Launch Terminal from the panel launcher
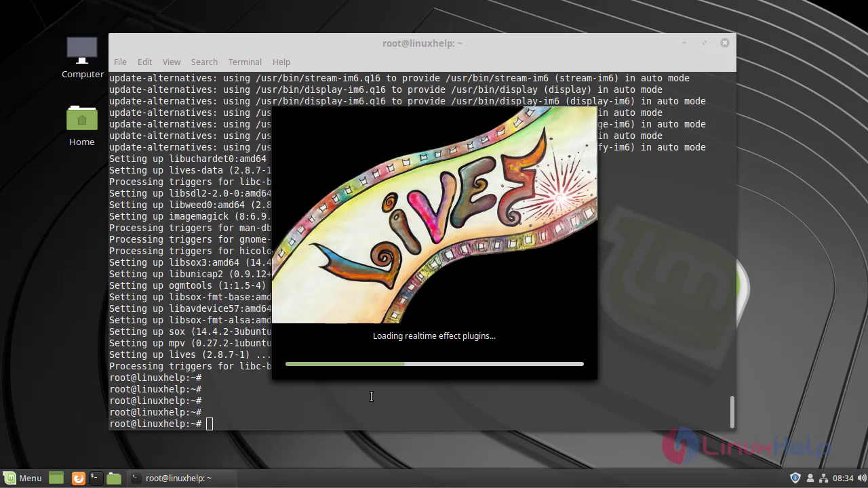 pos(95,478)
